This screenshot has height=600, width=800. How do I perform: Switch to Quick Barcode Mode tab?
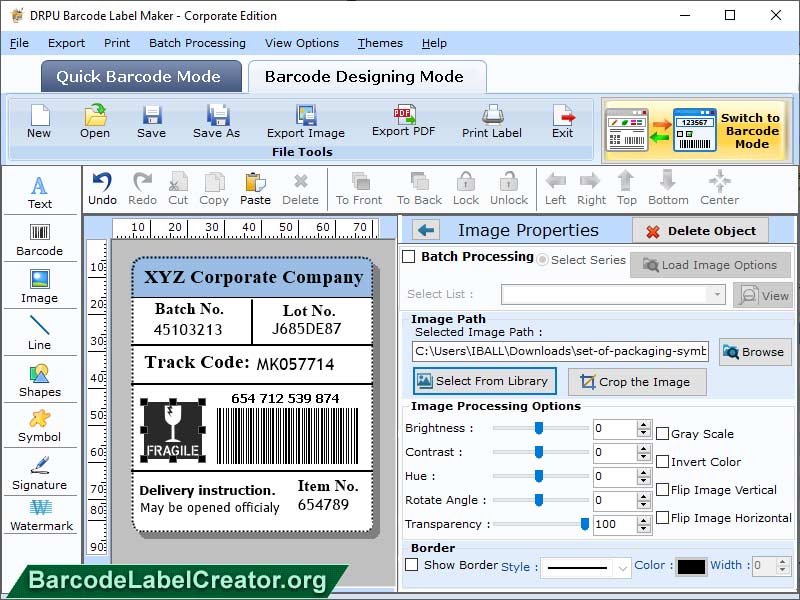click(140, 76)
